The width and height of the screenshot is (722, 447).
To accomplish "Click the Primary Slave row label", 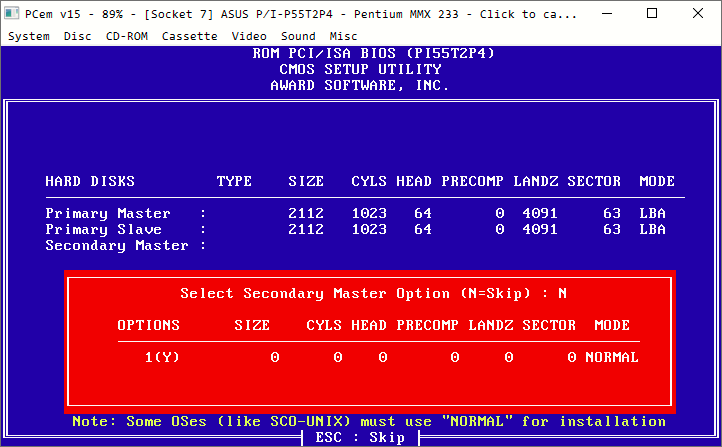I will 104,229.
